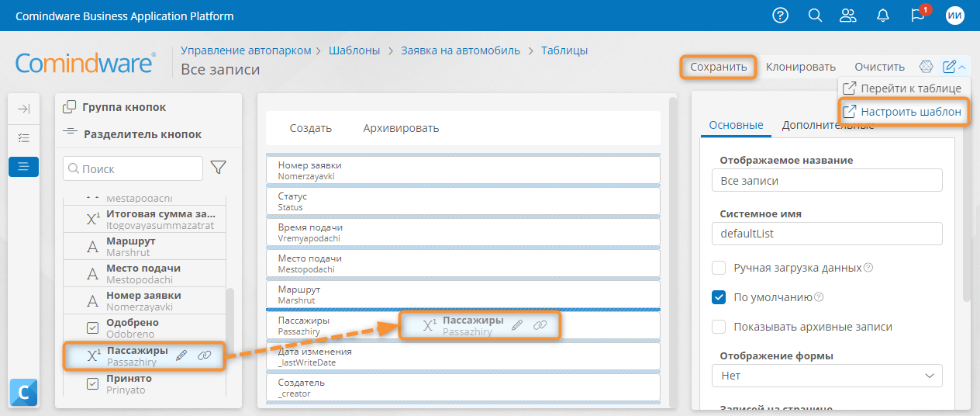Enable Показывать архивные записи checkbox
Image resolution: width=980 pixels, height=416 pixels.
(719, 327)
